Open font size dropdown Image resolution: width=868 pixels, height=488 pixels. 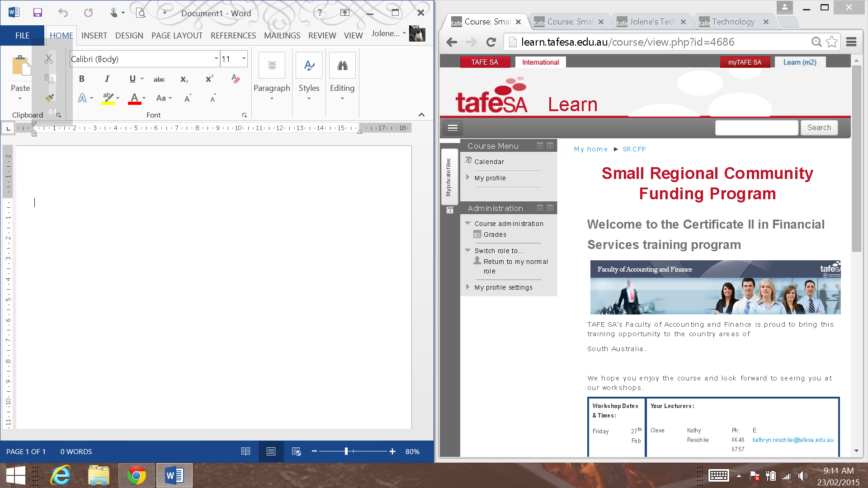(x=244, y=59)
